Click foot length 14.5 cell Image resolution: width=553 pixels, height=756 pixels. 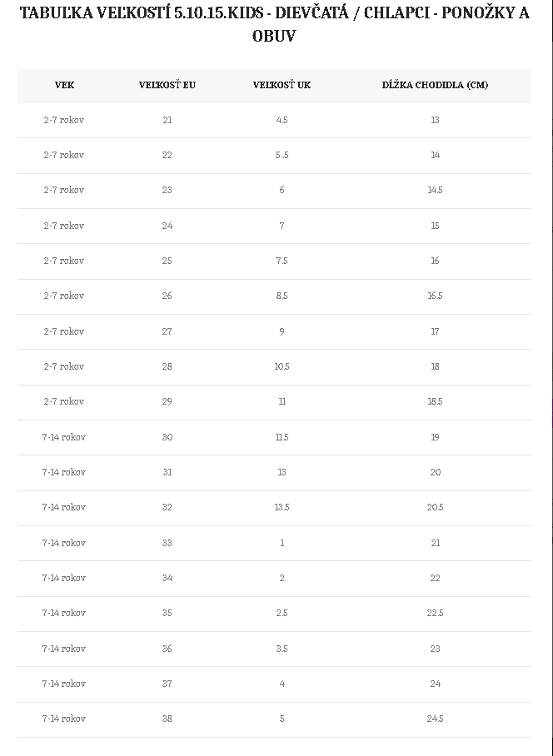[435, 190]
